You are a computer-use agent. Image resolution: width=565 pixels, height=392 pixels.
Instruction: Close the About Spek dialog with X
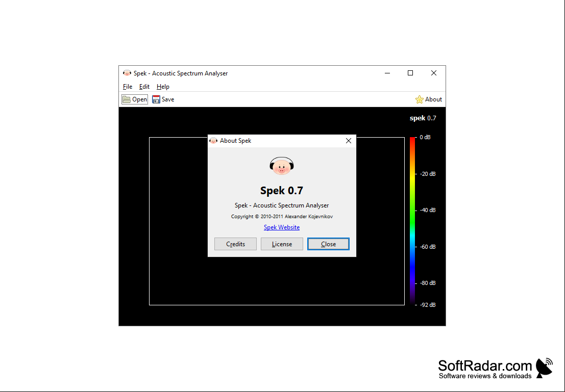349,141
